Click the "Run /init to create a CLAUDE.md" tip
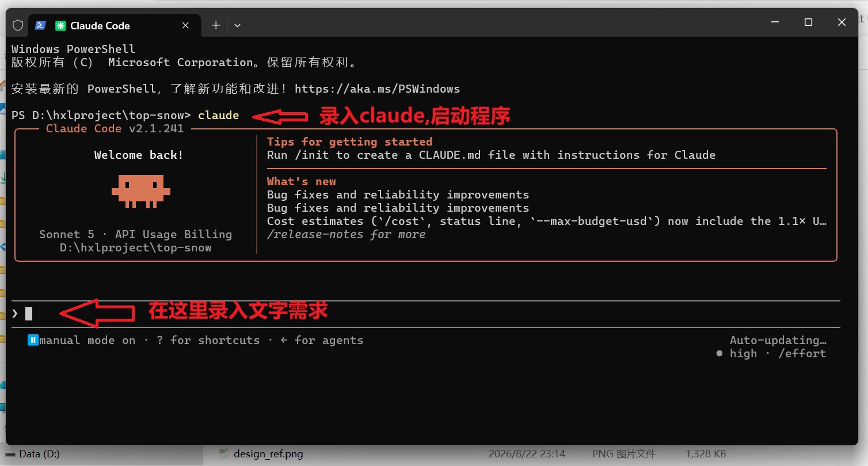 click(491, 155)
